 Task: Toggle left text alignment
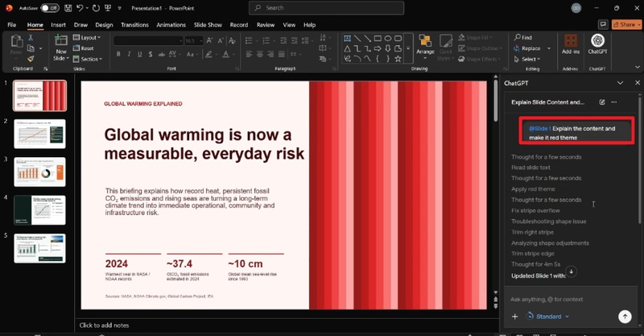(249, 54)
